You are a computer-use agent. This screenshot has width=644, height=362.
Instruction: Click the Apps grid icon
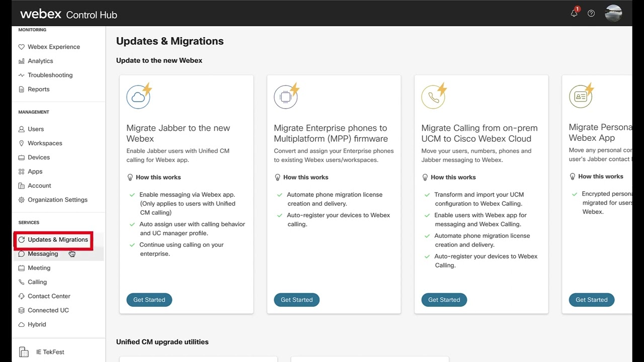click(21, 171)
